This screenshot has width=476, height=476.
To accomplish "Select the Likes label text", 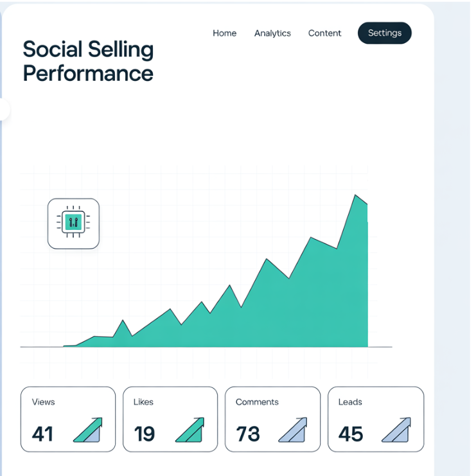I will pos(143,402).
